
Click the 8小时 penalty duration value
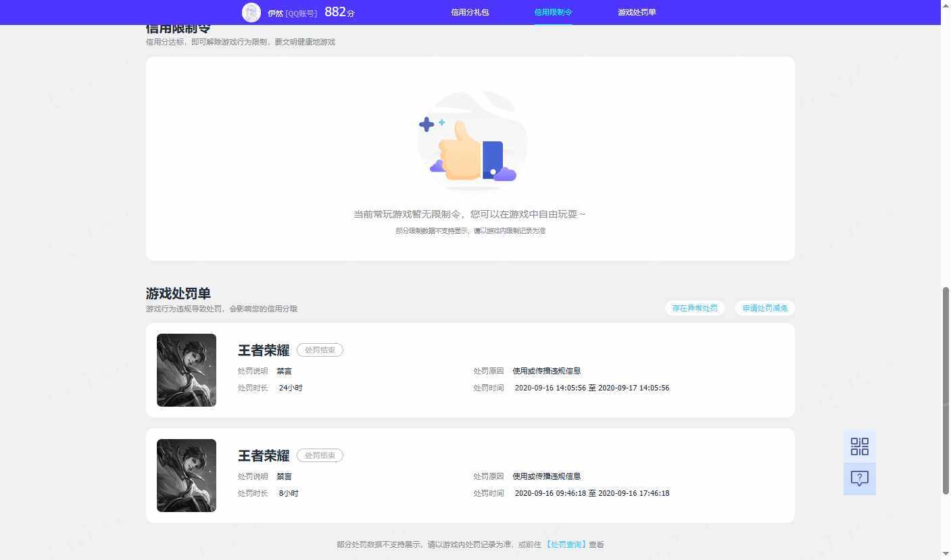[x=289, y=493]
